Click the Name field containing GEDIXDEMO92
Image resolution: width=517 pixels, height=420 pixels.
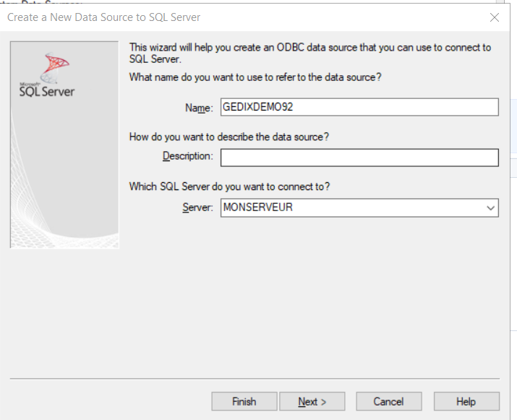click(x=359, y=107)
